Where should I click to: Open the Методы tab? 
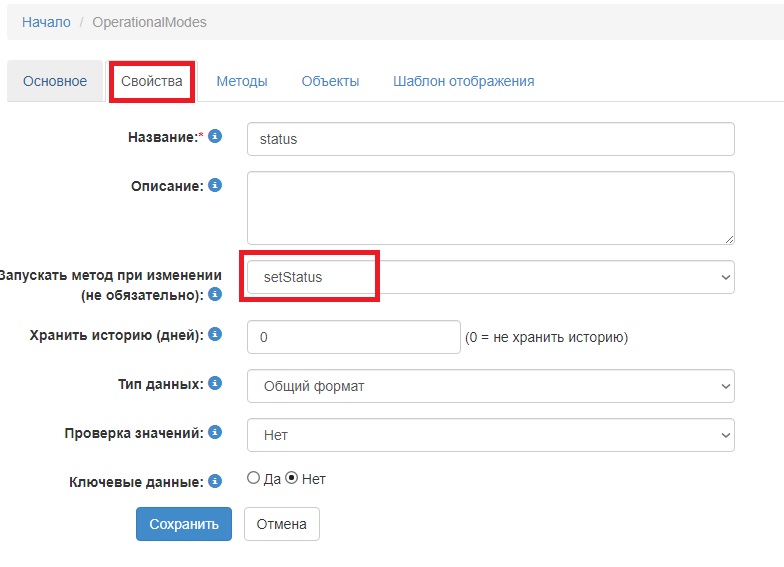click(x=242, y=81)
